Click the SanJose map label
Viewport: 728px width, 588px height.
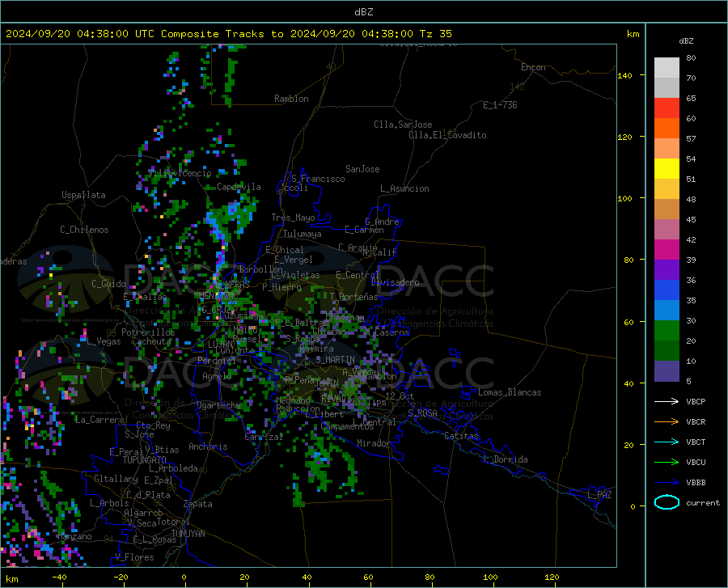[x=362, y=169]
